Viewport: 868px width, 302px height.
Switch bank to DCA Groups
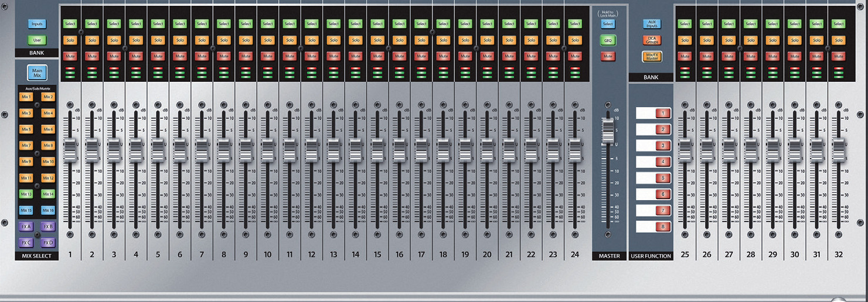pyautogui.click(x=652, y=40)
